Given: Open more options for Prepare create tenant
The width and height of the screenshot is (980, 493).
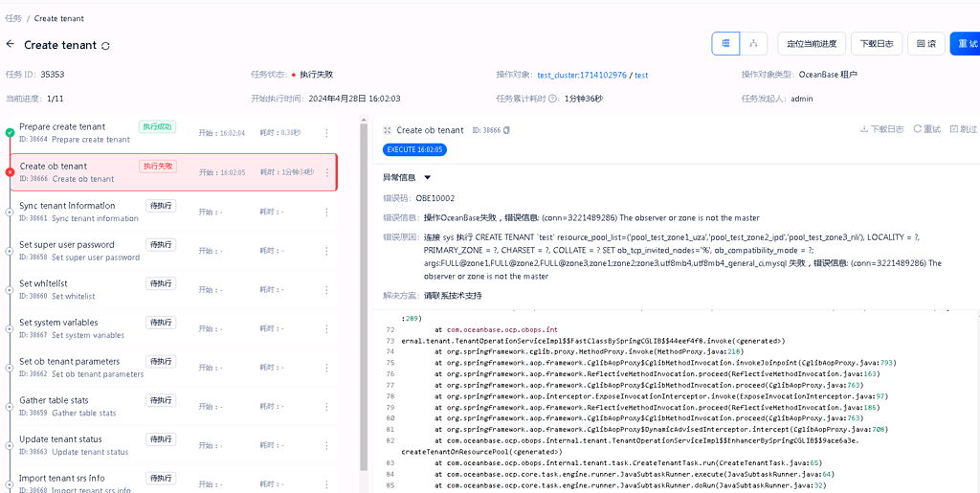Looking at the screenshot, I should [326, 133].
